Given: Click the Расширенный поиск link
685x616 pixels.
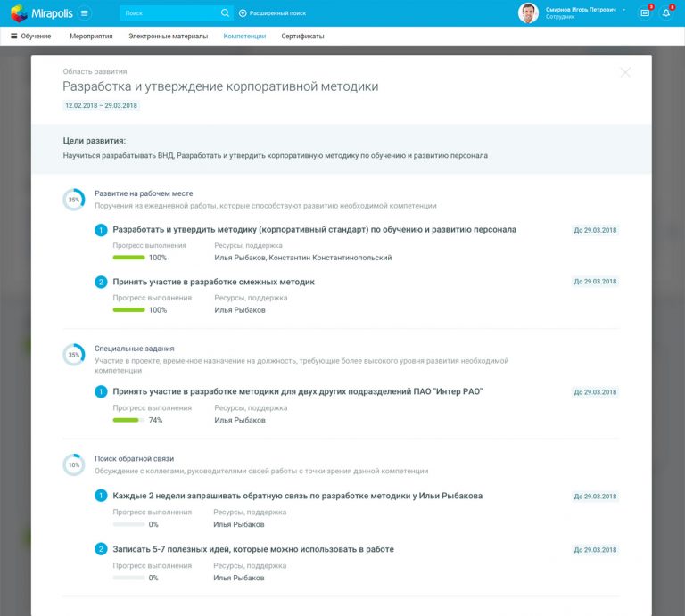Looking at the screenshot, I should (277, 13).
